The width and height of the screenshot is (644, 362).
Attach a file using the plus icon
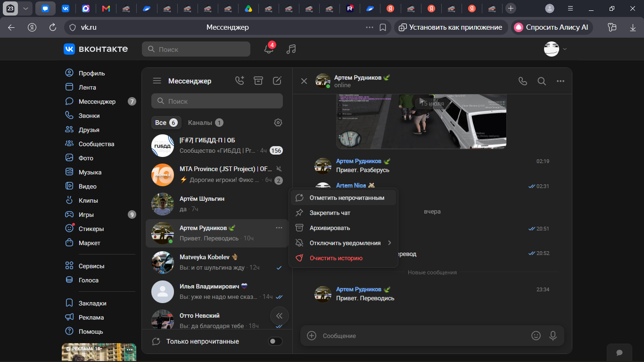pos(312,336)
